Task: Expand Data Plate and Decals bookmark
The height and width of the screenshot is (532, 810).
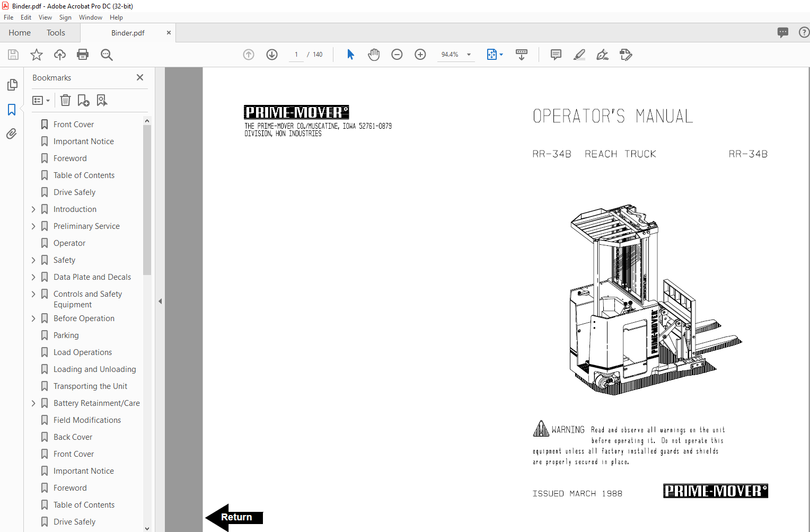Action: click(33, 277)
